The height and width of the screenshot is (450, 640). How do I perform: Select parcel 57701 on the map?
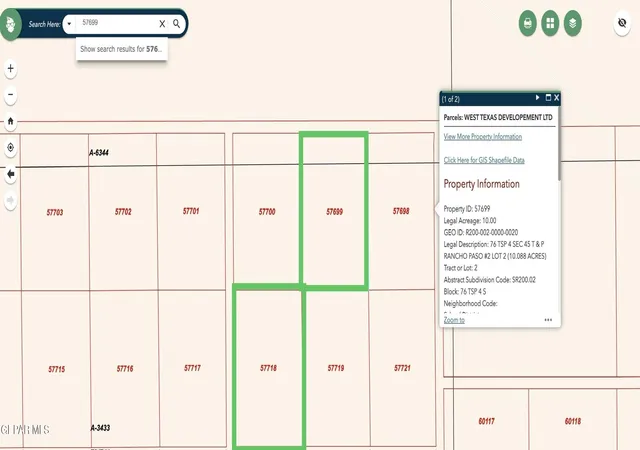pyautogui.click(x=191, y=211)
